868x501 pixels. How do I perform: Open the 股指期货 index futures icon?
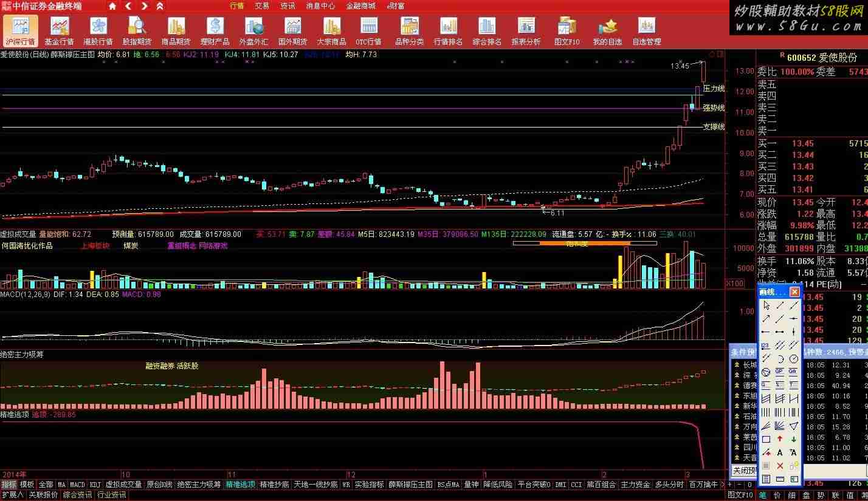[x=137, y=31]
